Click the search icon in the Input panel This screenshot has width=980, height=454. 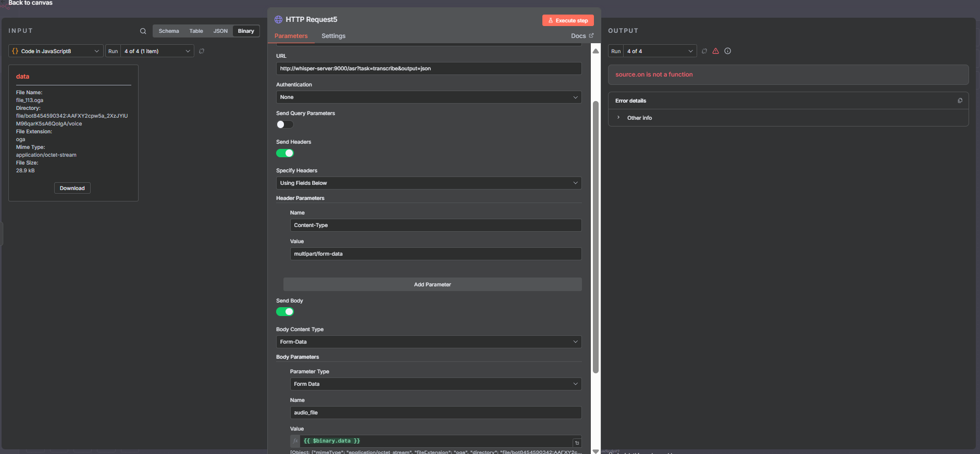click(143, 31)
